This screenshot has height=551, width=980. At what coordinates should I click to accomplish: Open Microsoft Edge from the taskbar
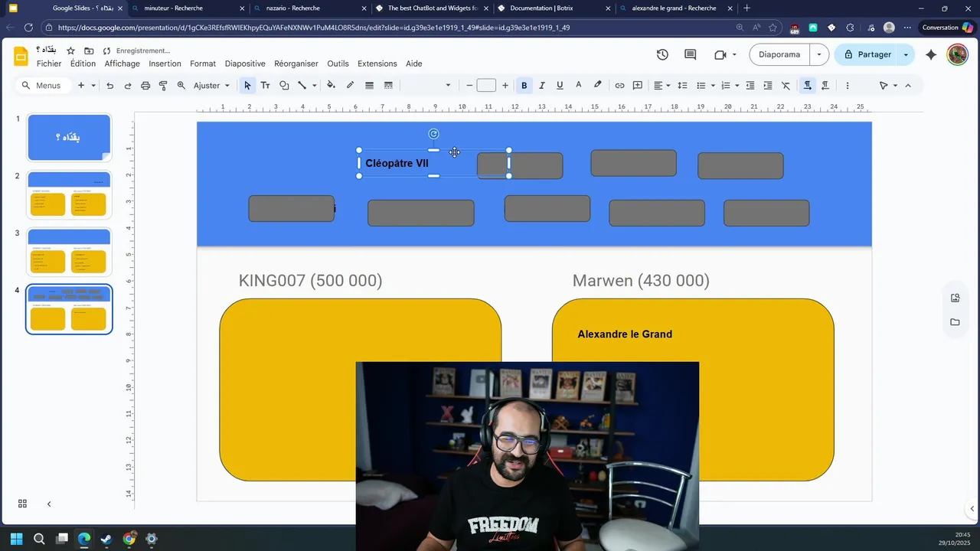84,539
